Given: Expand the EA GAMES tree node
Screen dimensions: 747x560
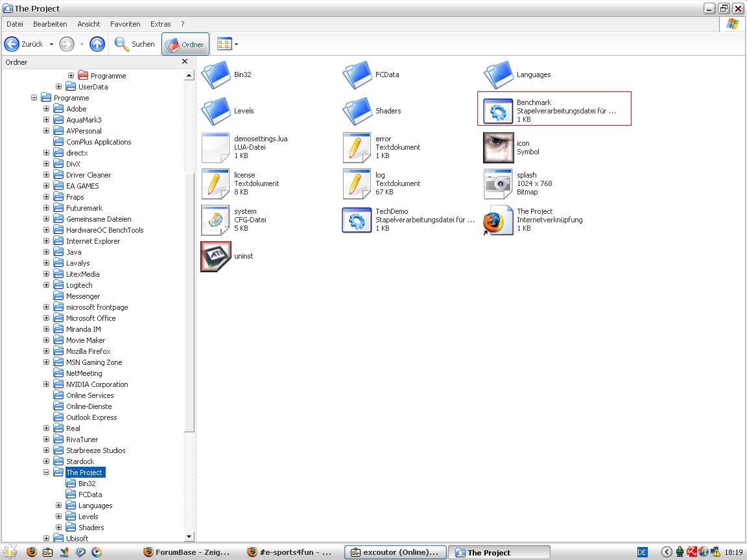Looking at the screenshot, I should [x=46, y=186].
